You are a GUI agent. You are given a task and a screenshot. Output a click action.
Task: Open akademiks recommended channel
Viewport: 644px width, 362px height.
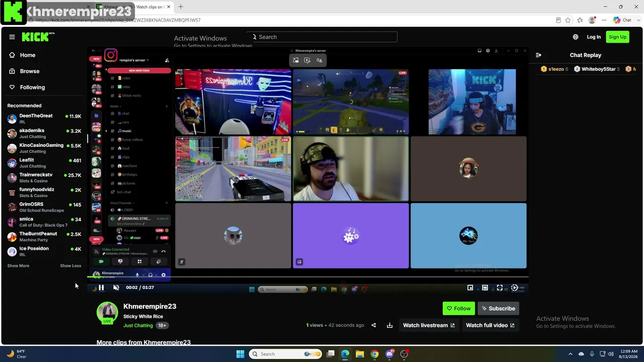(x=44, y=133)
